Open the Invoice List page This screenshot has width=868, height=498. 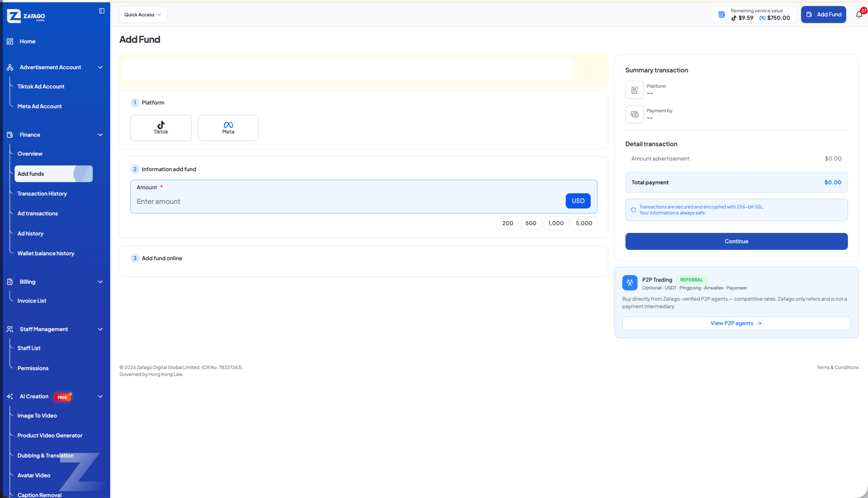[x=32, y=301]
